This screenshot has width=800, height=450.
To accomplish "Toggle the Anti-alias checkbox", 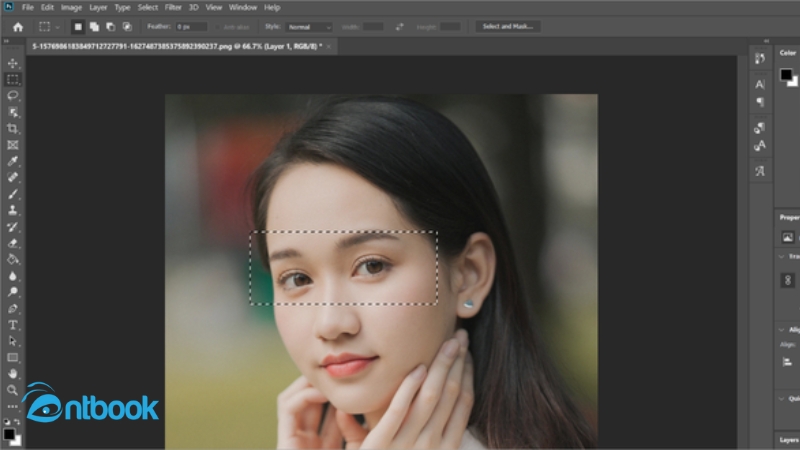I will pyautogui.click(x=218, y=27).
